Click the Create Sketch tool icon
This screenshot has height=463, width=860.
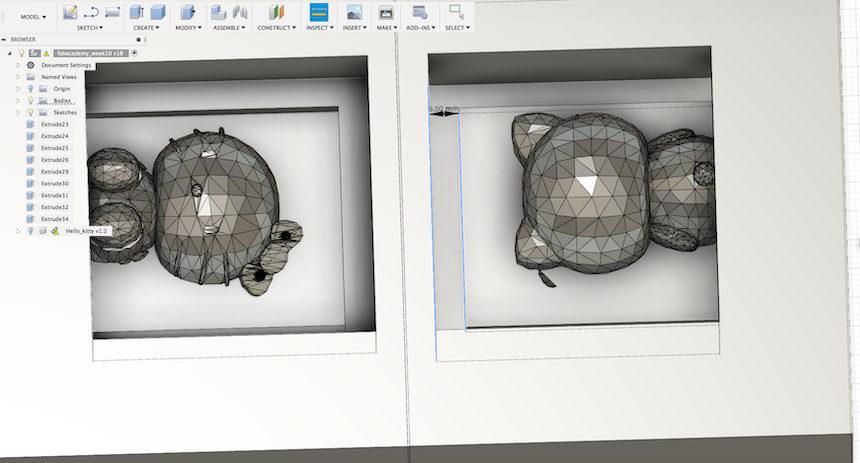click(70, 12)
